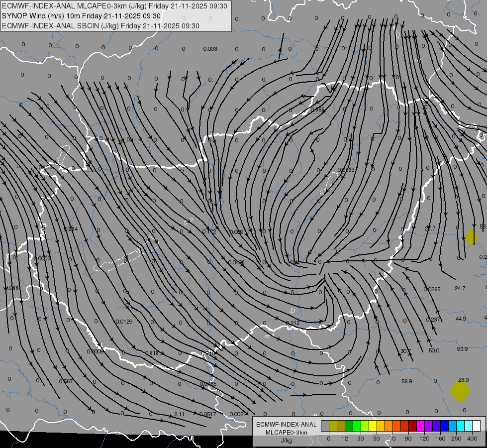This screenshot has height=448, width=487.
Task: Click the gray swatch in the MLCAPE legend
Action: 325,426
